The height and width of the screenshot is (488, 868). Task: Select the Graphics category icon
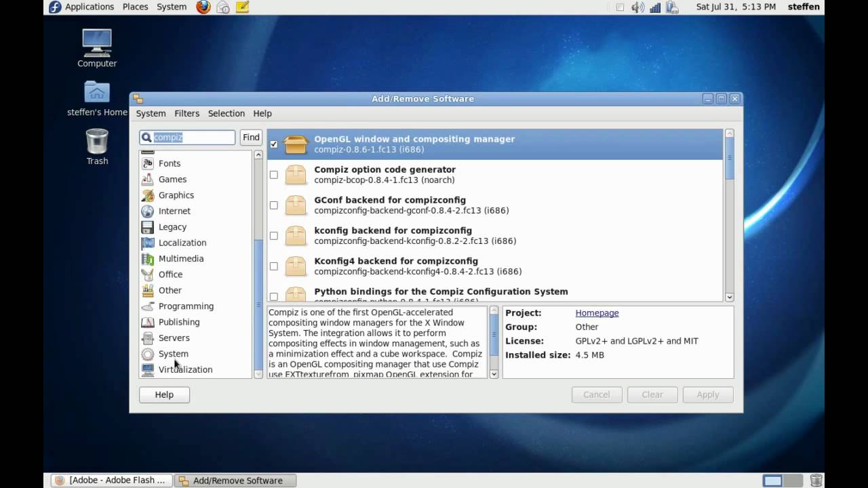[147, 195]
